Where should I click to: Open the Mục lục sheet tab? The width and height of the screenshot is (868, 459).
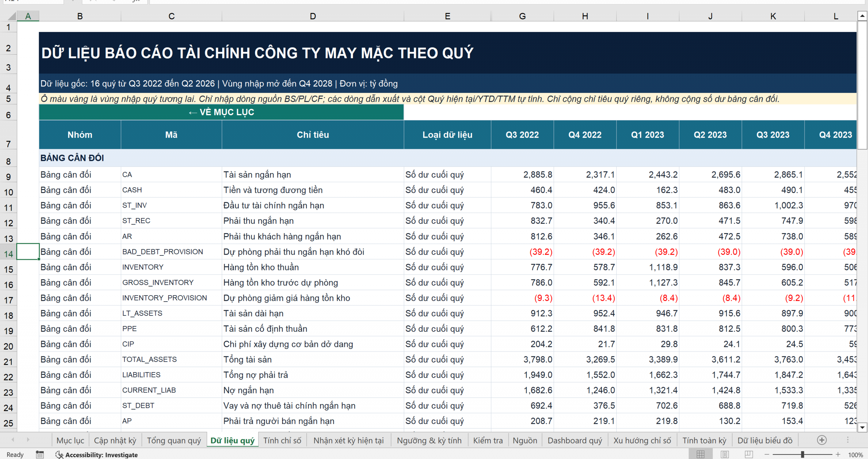[70, 440]
